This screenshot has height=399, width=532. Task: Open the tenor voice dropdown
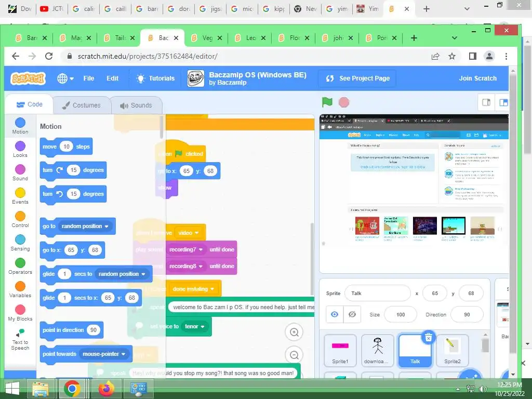pos(194,326)
